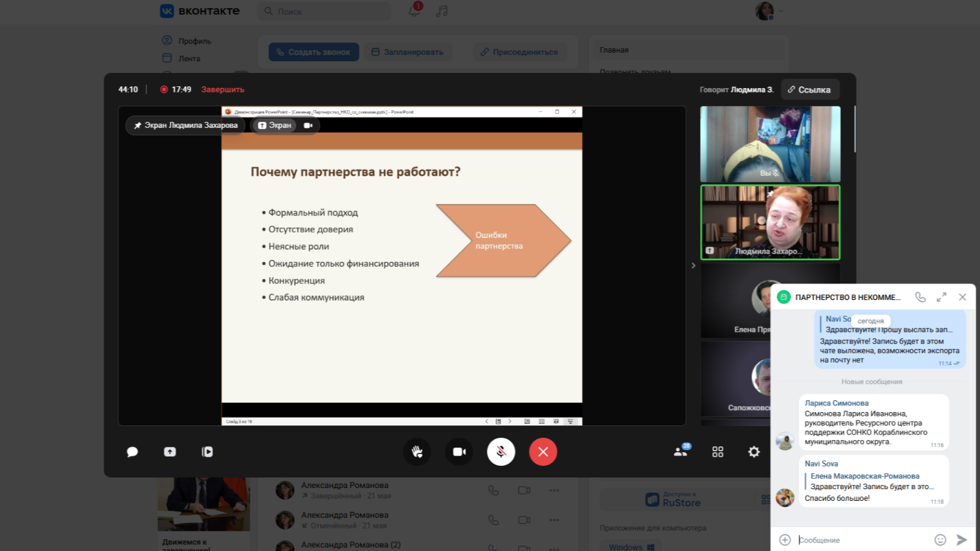Open more options for Александра Романова completed call
Viewport: 980px width, 551px height.
pyautogui.click(x=554, y=490)
